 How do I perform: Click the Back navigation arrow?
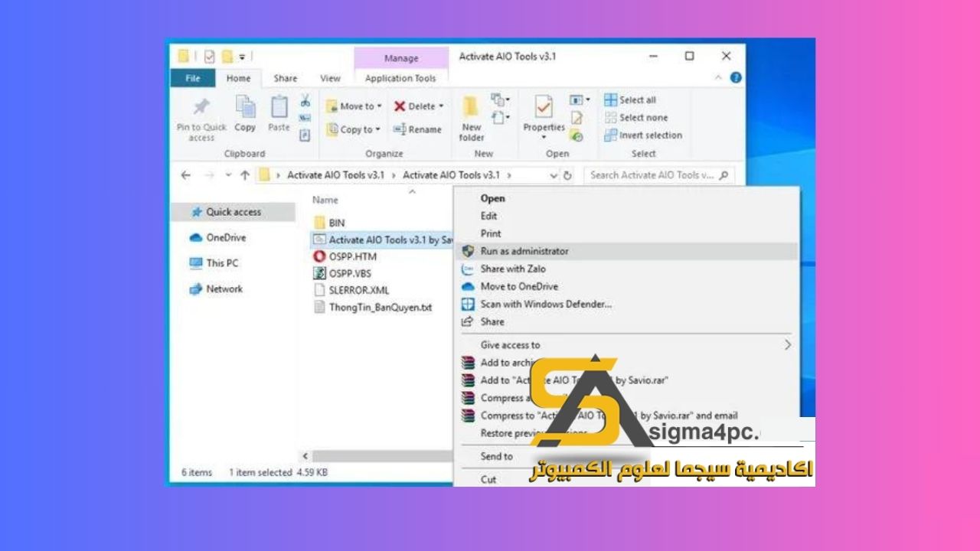coord(185,175)
